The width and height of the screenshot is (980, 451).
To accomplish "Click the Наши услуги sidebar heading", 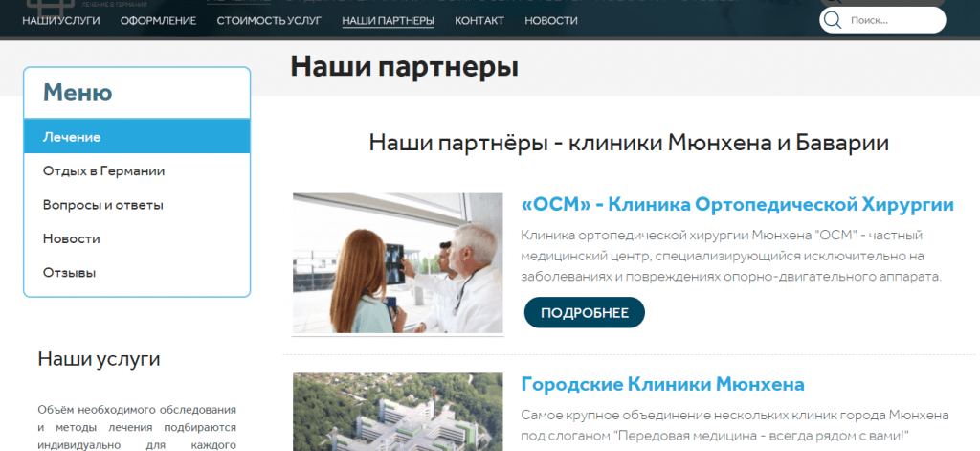I will pos(99,359).
